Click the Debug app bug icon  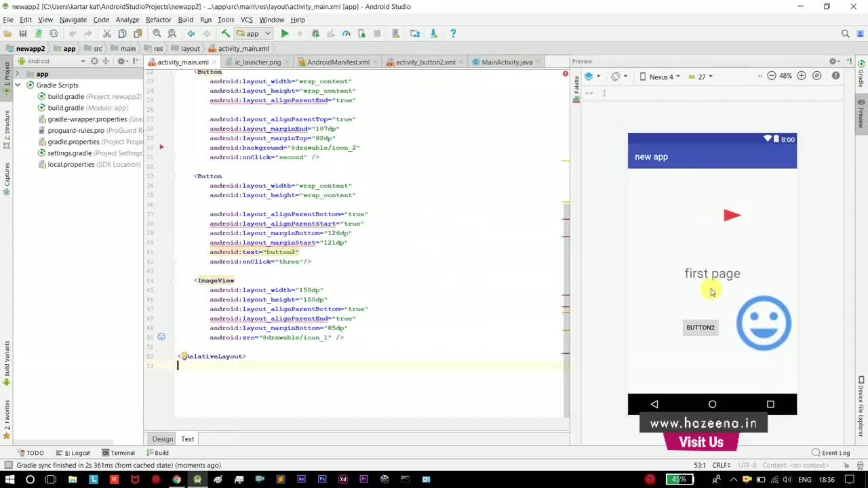pyautogui.click(x=315, y=33)
